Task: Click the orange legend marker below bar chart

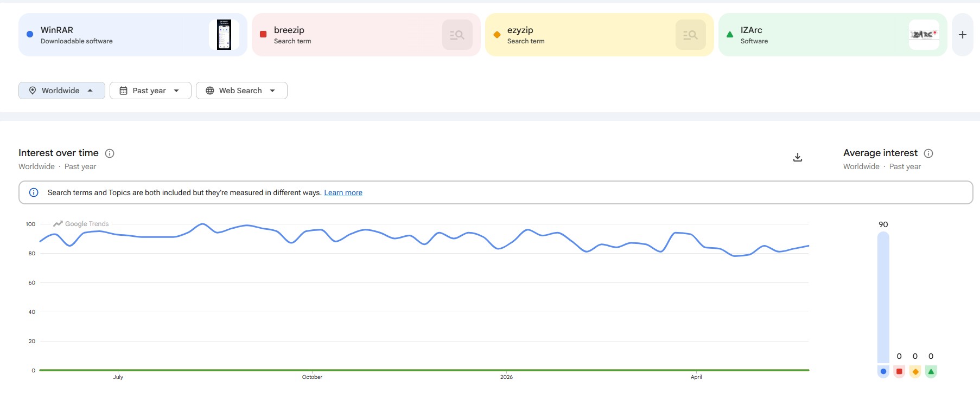Action: [x=915, y=371]
